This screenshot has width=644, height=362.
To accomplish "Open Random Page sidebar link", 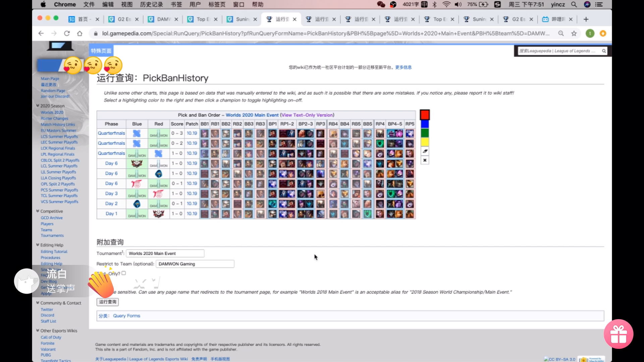I will 53,90.
